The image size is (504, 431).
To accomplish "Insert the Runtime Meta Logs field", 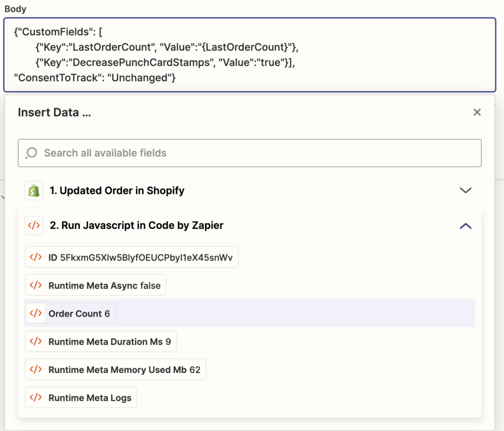I will click(81, 397).
